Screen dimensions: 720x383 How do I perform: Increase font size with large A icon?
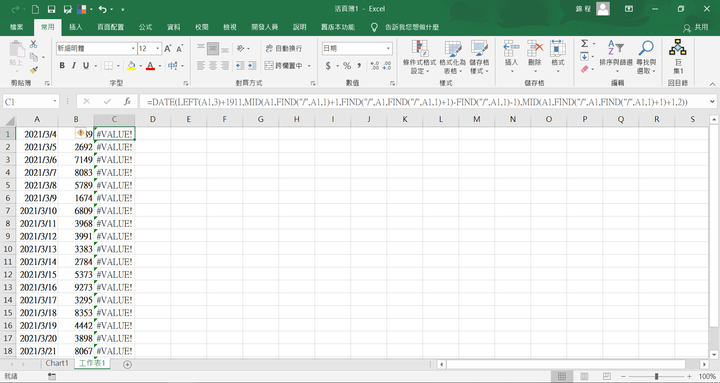coord(168,48)
